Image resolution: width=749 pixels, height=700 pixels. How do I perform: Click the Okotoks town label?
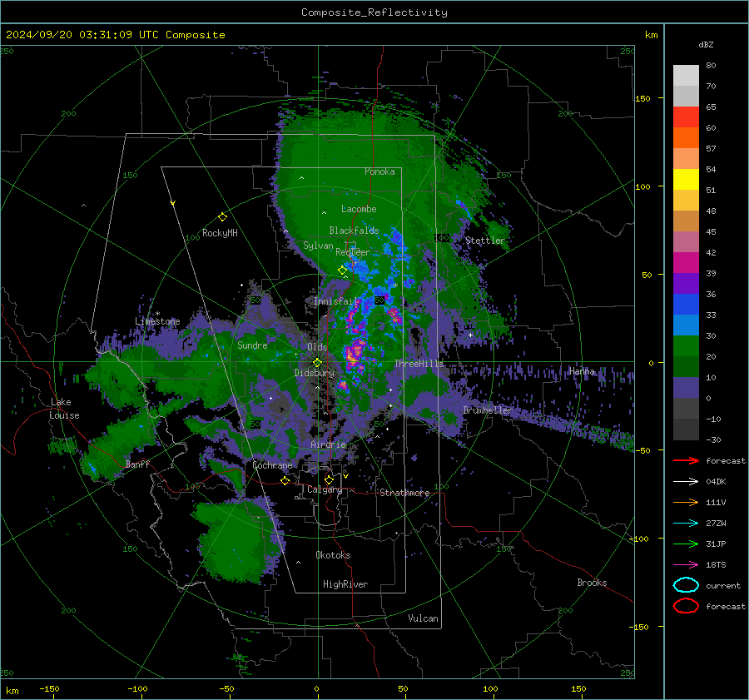point(333,555)
